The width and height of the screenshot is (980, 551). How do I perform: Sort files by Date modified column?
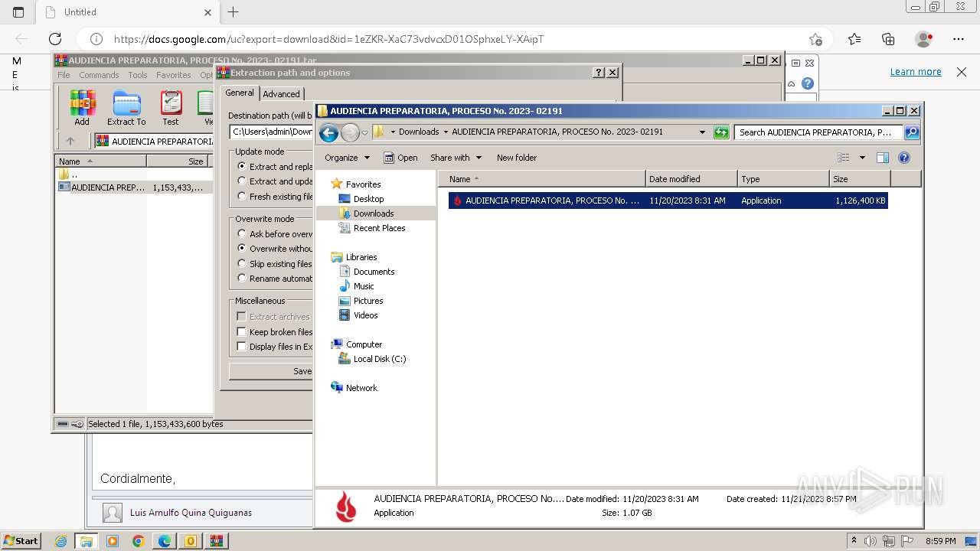coord(691,179)
